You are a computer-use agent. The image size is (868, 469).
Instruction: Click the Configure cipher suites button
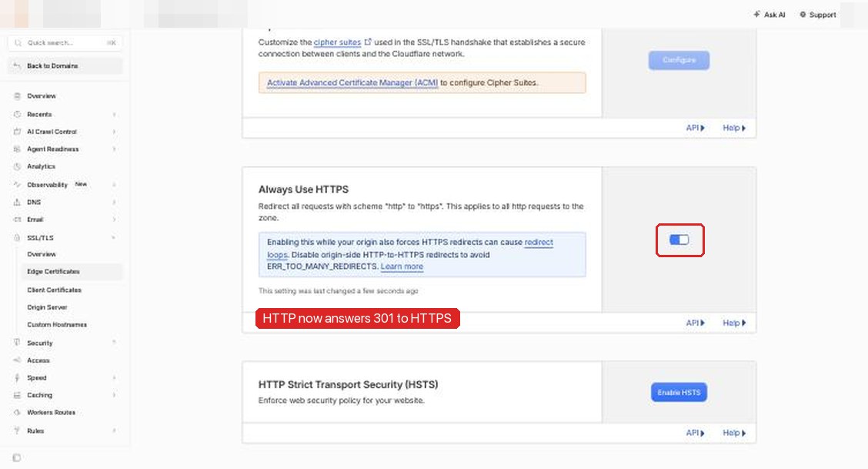point(679,60)
